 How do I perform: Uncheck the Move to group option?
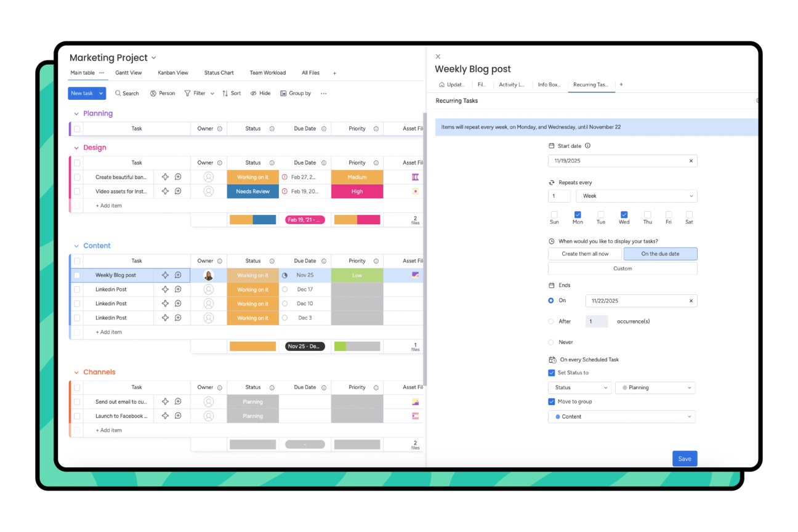[x=551, y=401]
